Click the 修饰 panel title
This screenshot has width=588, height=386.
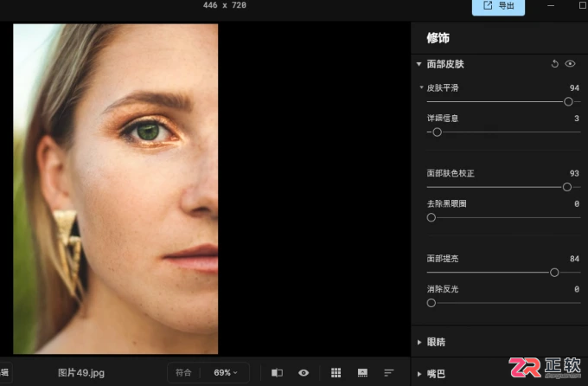(438, 38)
